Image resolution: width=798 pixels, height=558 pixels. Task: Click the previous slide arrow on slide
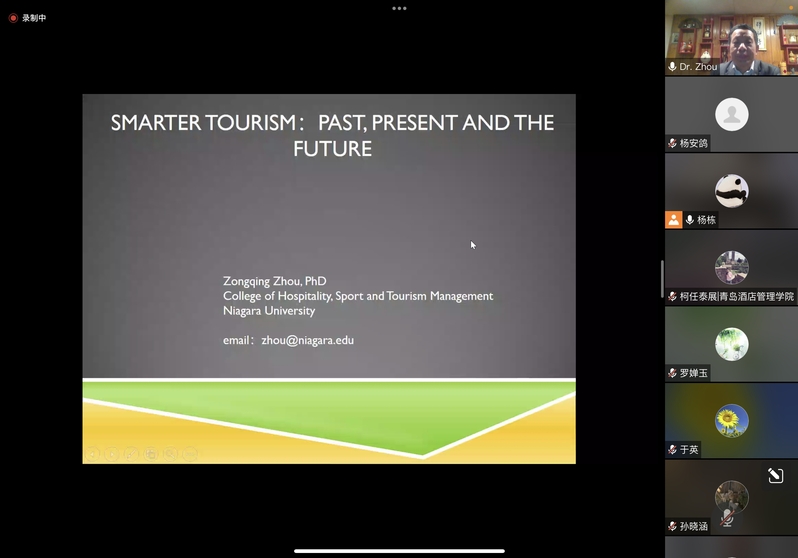(x=92, y=454)
